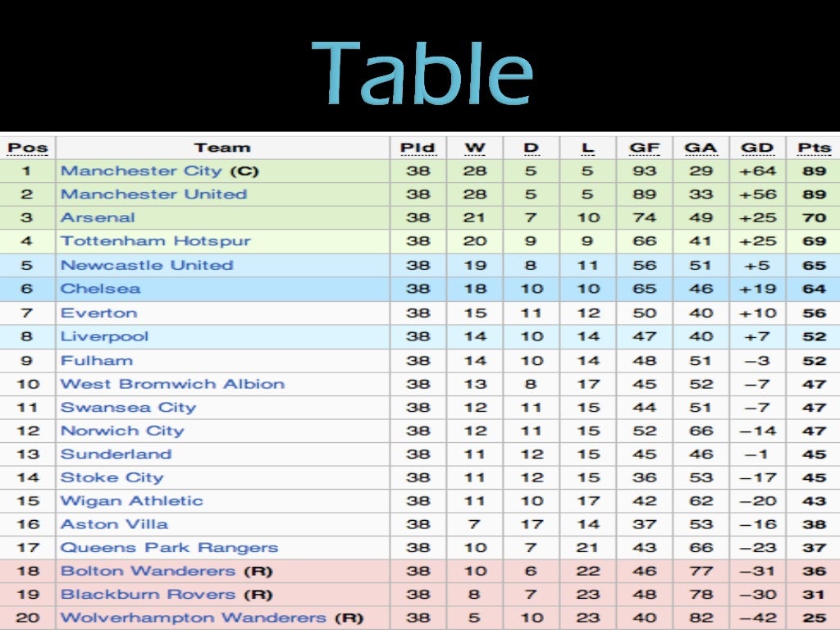
Task: Click Stoke City's −17 goal difference
Action: pos(757,477)
